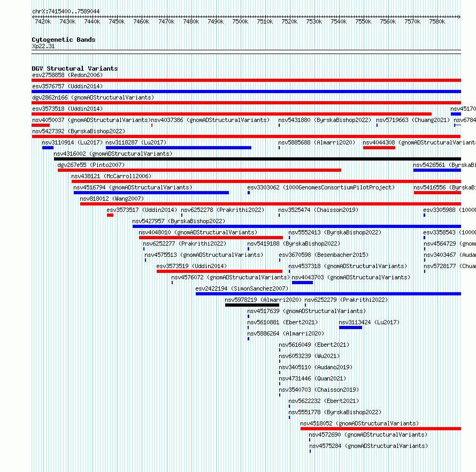Click nsv4050037 gnomAD variant label
The image size is (476, 472).
pos(91,120)
